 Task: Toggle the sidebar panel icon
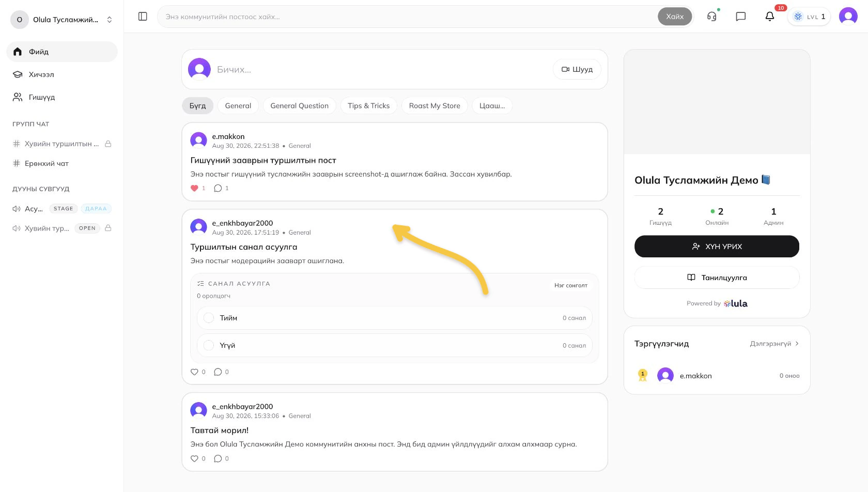pyautogui.click(x=143, y=17)
